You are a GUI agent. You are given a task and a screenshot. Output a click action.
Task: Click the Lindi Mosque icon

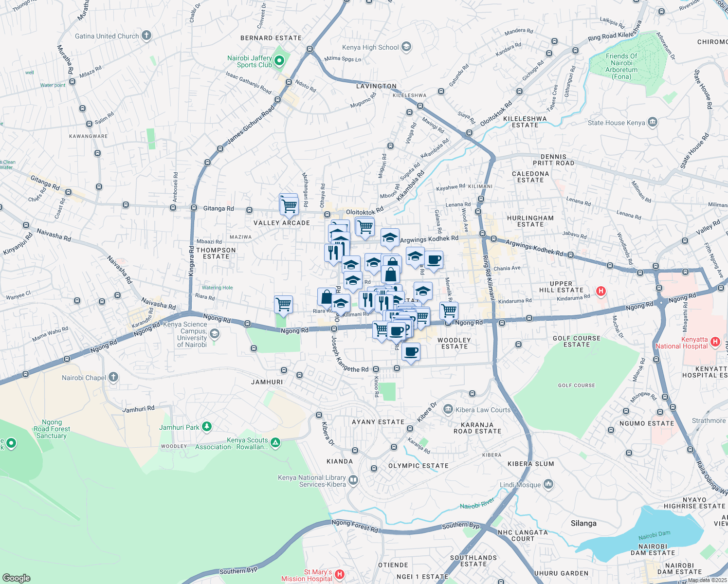(548, 483)
